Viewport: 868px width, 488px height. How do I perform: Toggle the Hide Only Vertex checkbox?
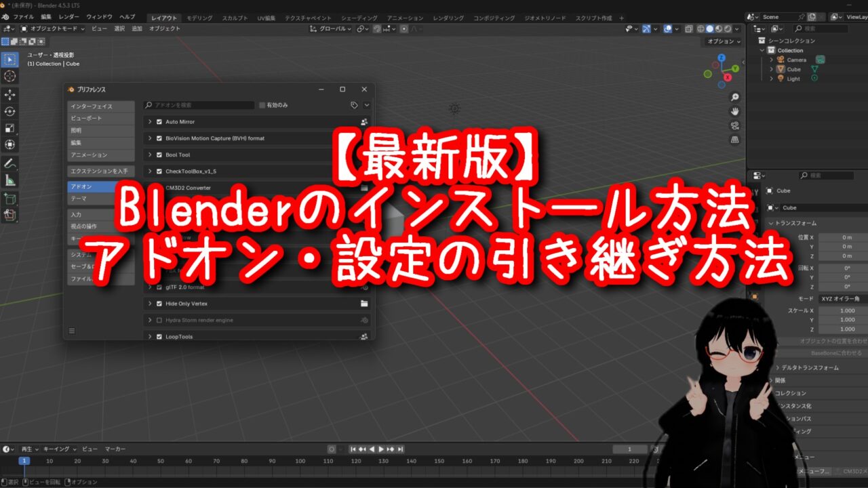(x=159, y=304)
